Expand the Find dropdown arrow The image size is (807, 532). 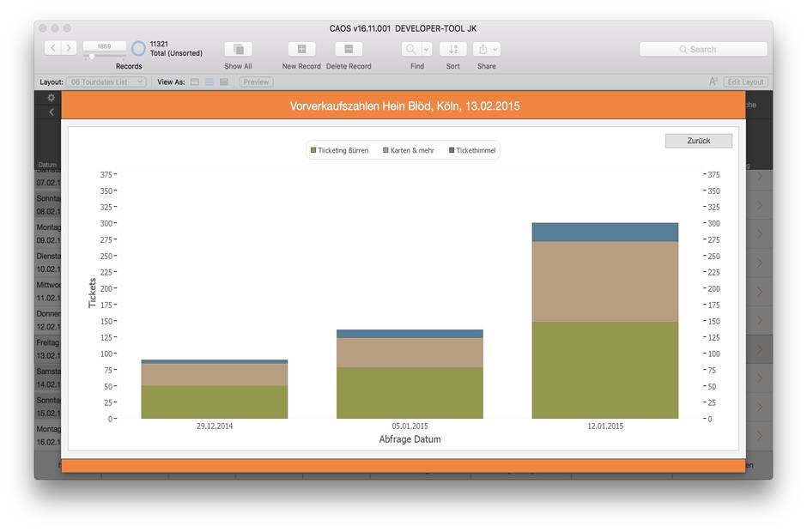[x=427, y=50]
